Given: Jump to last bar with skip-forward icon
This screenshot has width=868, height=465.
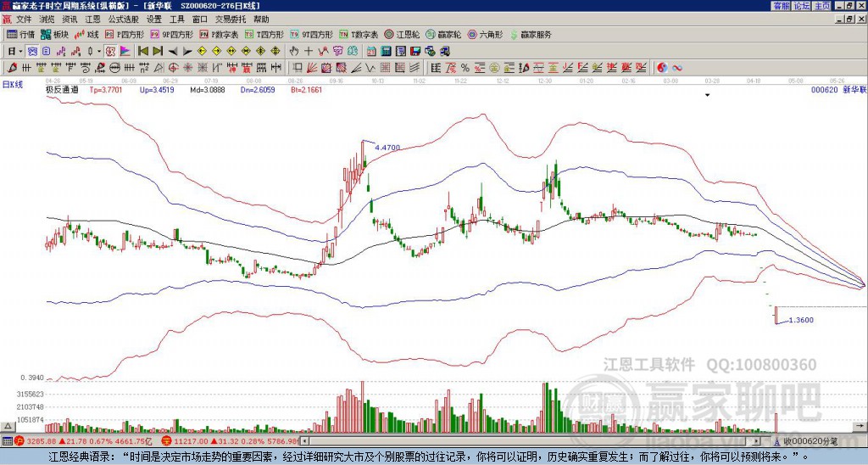Looking at the screenshot, I should coord(157,52).
